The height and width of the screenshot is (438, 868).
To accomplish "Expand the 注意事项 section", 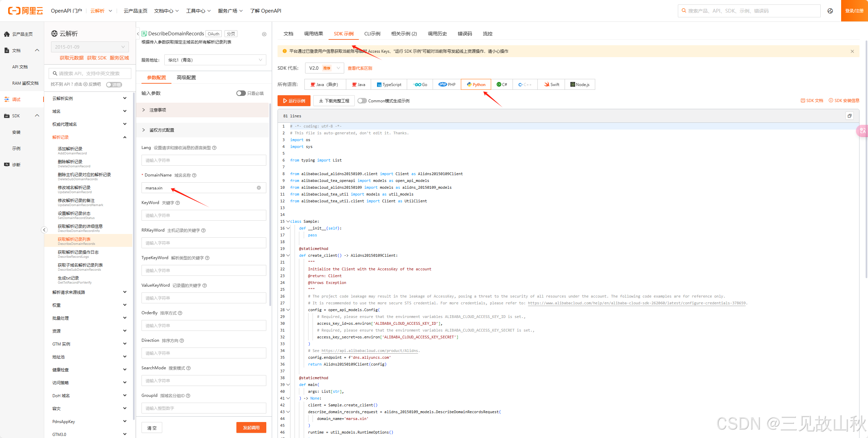I will (x=157, y=110).
